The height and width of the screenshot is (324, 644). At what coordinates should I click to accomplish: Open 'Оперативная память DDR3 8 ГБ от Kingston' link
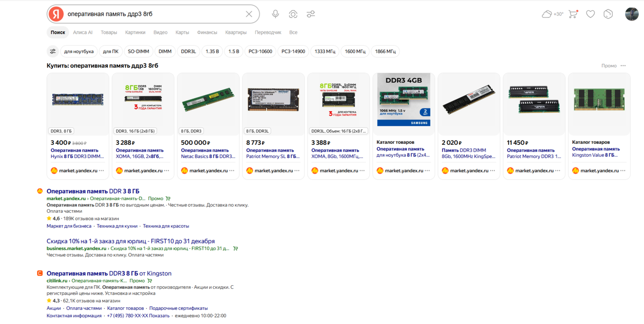(109, 273)
